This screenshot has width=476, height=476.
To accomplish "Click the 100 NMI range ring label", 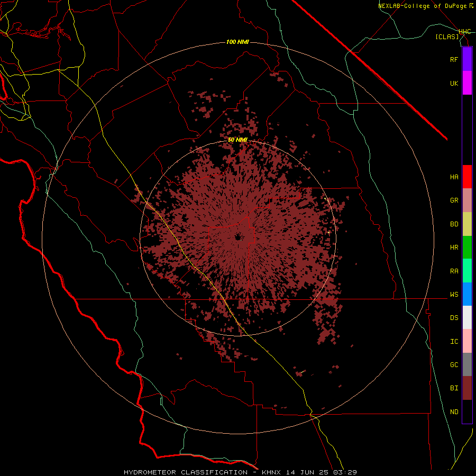I will [x=237, y=42].
